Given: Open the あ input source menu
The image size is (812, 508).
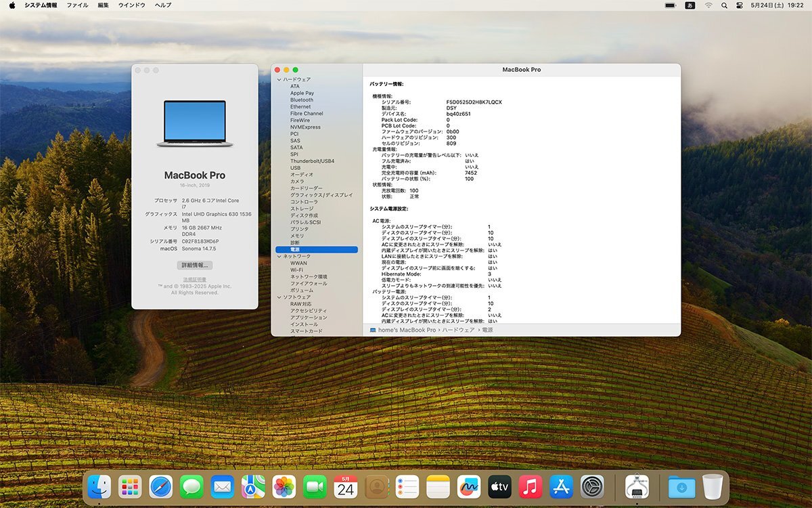Looking at the screenshot, I should coord(690,5).
